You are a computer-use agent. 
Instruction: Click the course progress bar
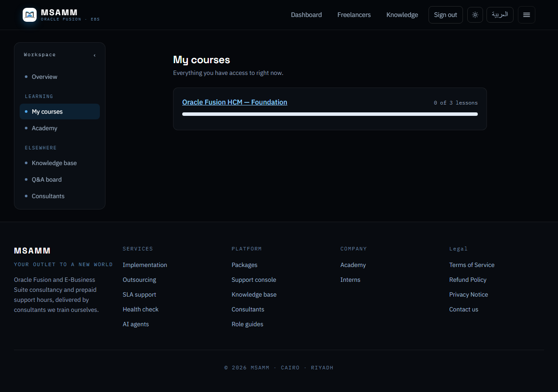tap(330, 114)
